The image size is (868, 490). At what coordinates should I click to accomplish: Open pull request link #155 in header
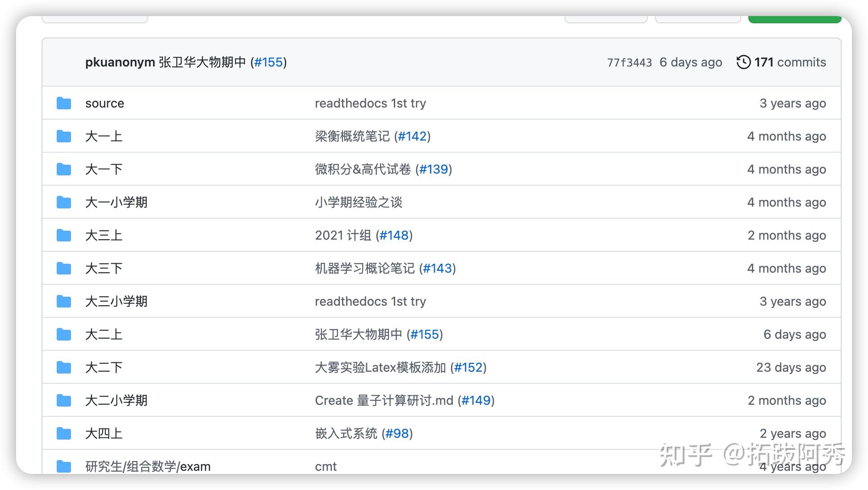coord(268,62)
